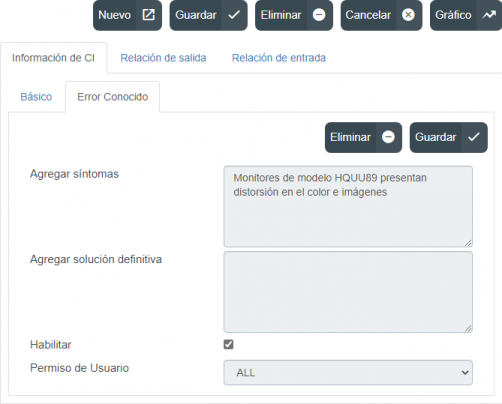Viewport: 502px width, 404px height.
Task: Click the Cancelar button label
Action: (368, 15)
